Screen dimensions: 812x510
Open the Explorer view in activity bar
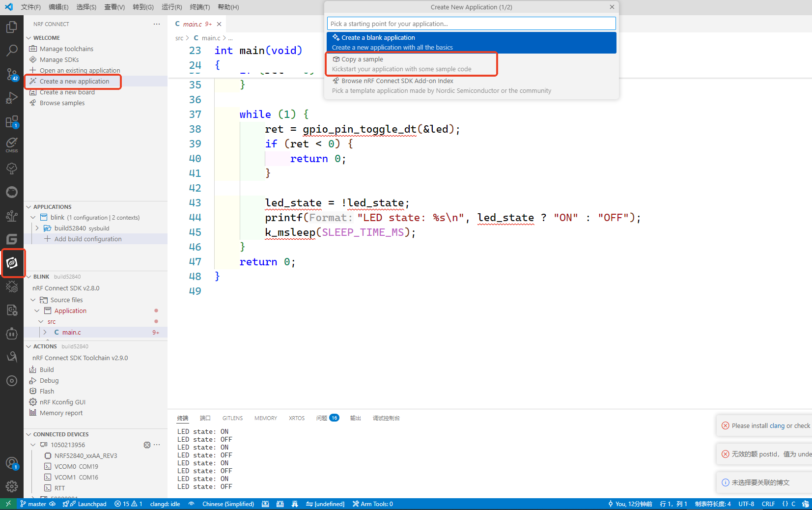point(12,27)
